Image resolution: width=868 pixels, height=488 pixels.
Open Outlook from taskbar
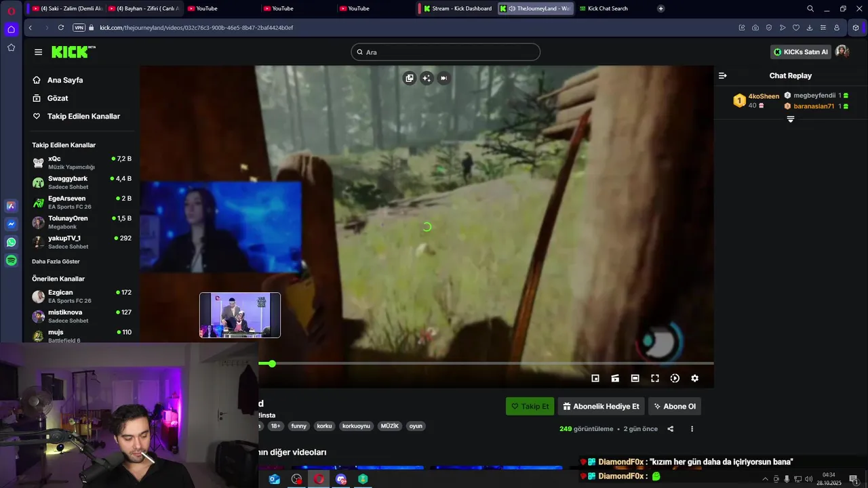[275, 479]
